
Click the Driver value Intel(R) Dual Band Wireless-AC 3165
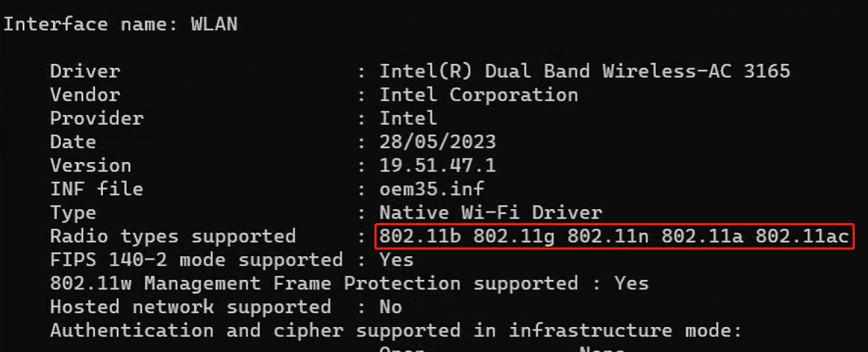tap(585, 71)
